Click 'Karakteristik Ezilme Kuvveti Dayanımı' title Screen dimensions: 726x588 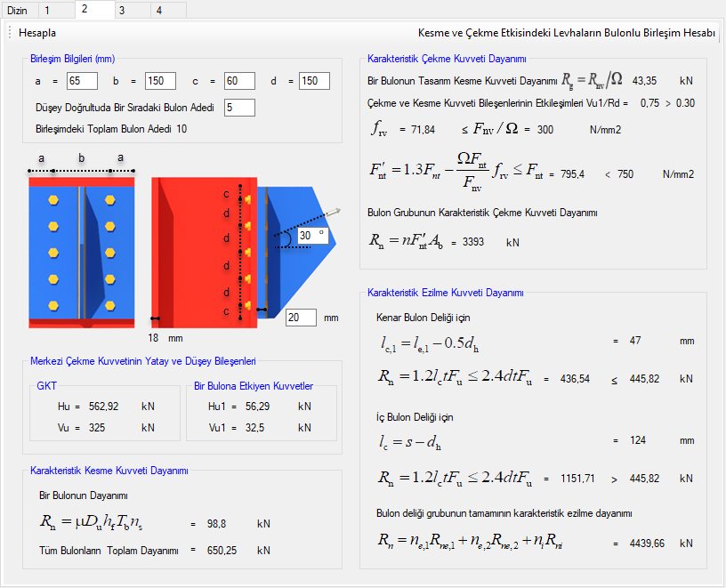[446, 293]
